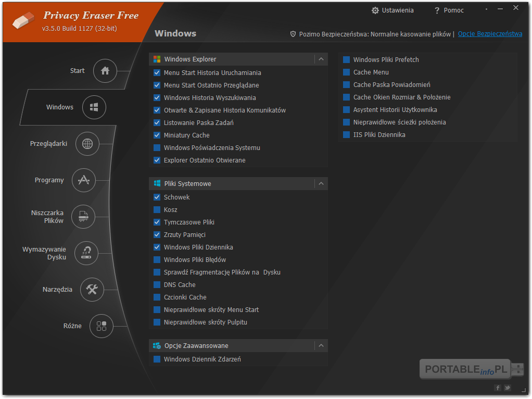
Task: Collapse the Pliki Systemowe section
Action: (x=321, y=183)
